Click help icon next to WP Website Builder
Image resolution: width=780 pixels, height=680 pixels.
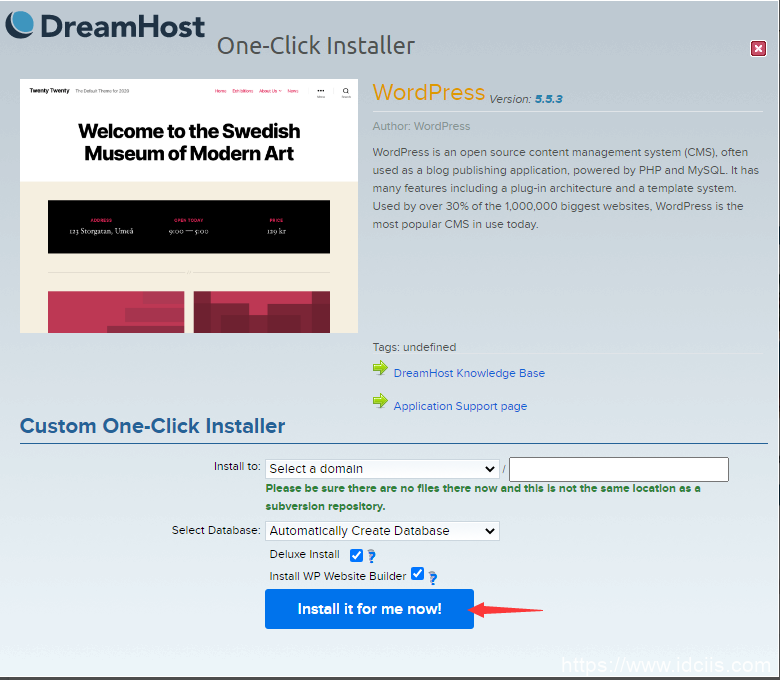point(433,578)
